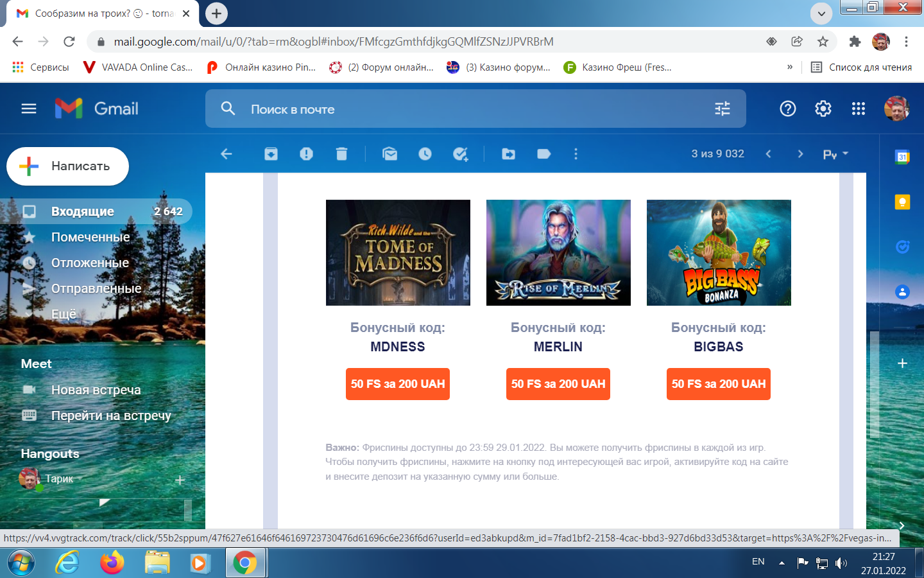The width and height of the screenshot is (924, 578).
Task: Open volume control in system tray
Action: point(841,563)
